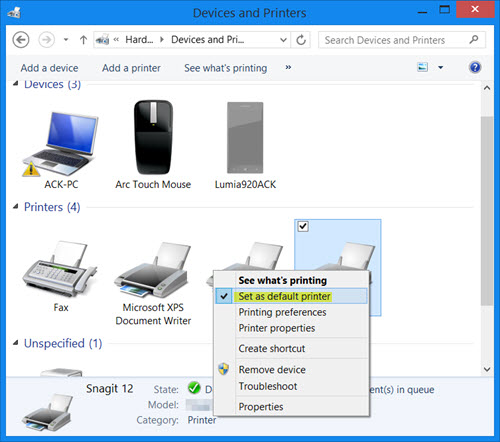Click Add a printer in toolbar
500x442 pixels.
(x=131, y=68)
